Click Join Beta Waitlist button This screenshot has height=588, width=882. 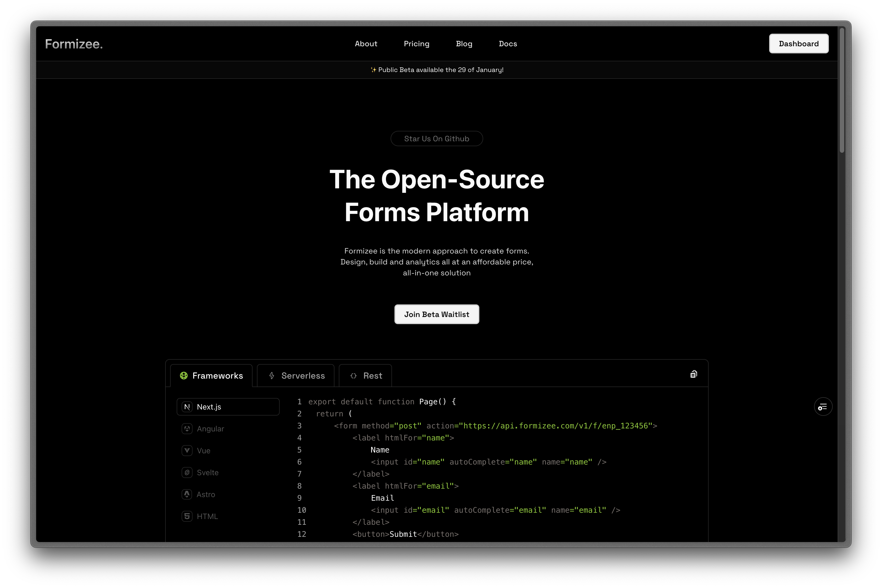click(436, 314)
